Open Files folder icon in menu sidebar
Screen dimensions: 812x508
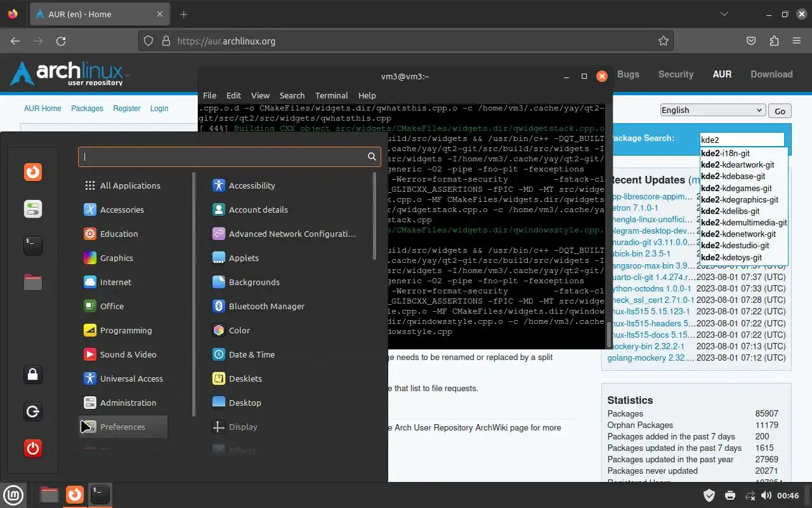[x=33, y=283]
